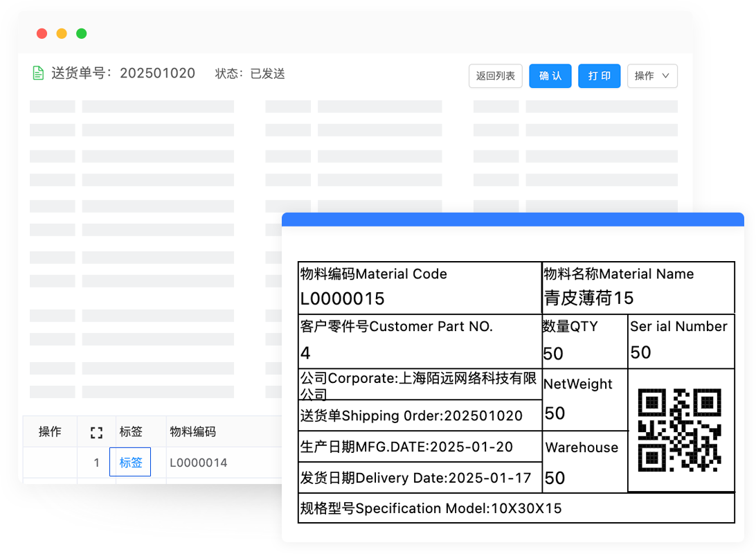Click the 标签 column header
Viewport: 756px width, 554px height.
point(131,431)
